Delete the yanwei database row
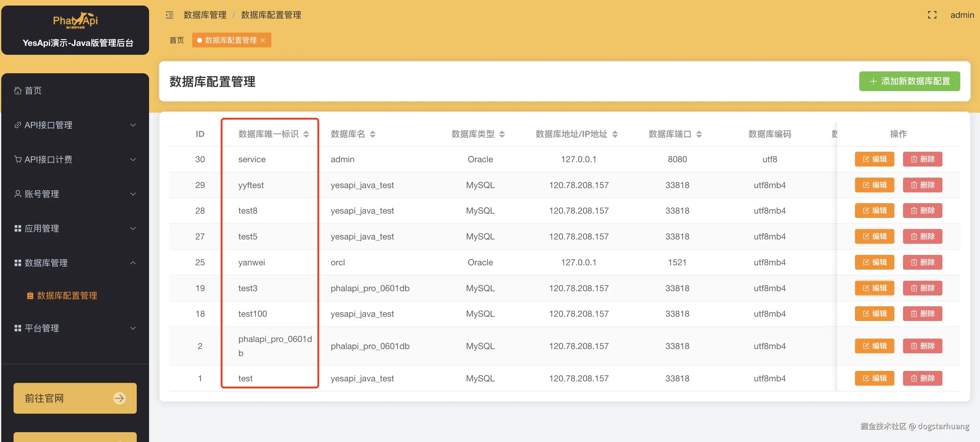Viewport: 980px width, 442px height. click(x=922, y=262)
